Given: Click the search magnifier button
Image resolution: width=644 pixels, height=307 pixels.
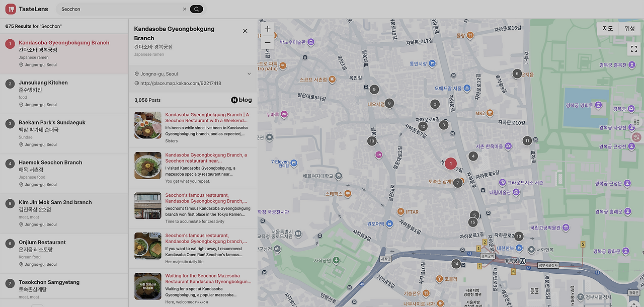Looking at the screenshot, I should pos(197,9).
